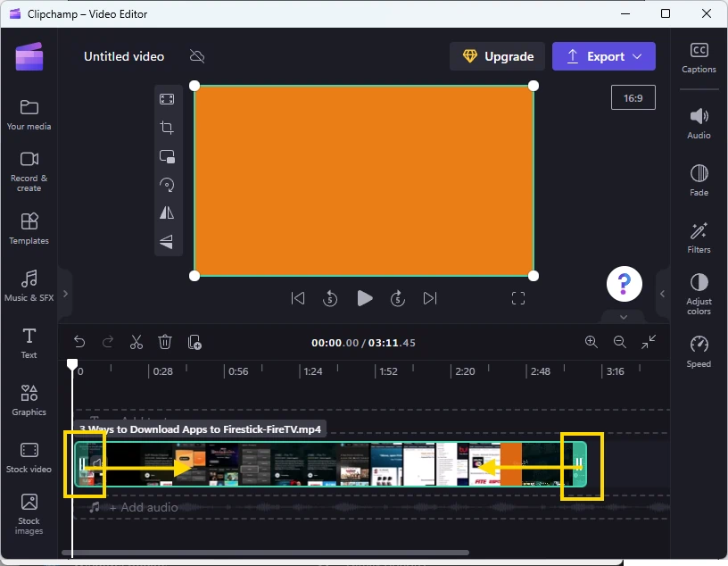Image resolution: width=728 pixels, height=566 pixels.
Task: Click the Fit tool icon
Action: [167, 99]
